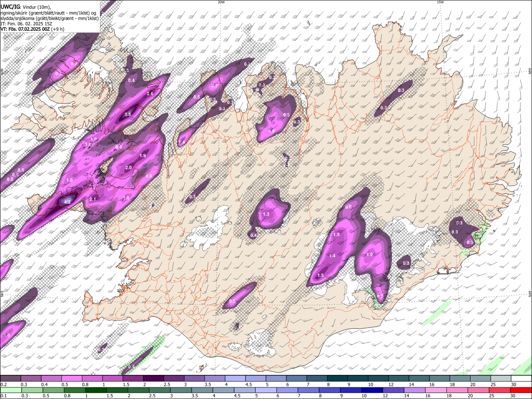Click the bright pink 0.5–0.8 swatch in top legend row

tap(71, 379)
